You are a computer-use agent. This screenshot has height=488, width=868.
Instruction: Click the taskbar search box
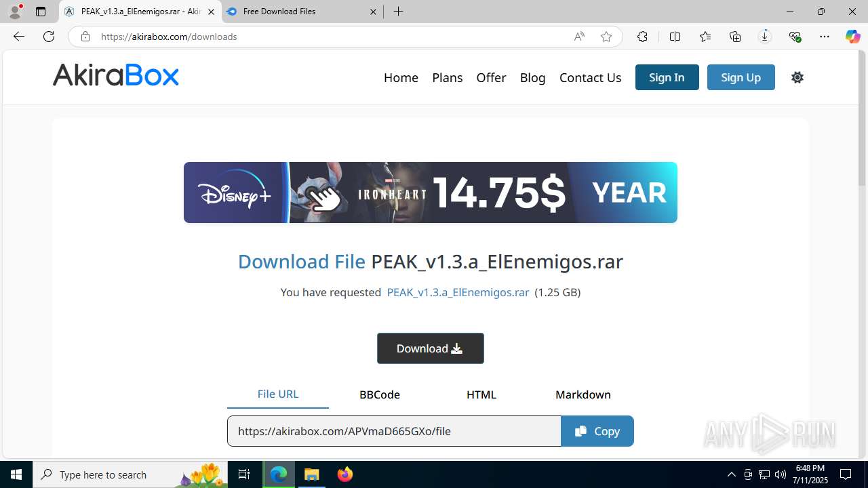pyautogui.click(x=130, y=474)
